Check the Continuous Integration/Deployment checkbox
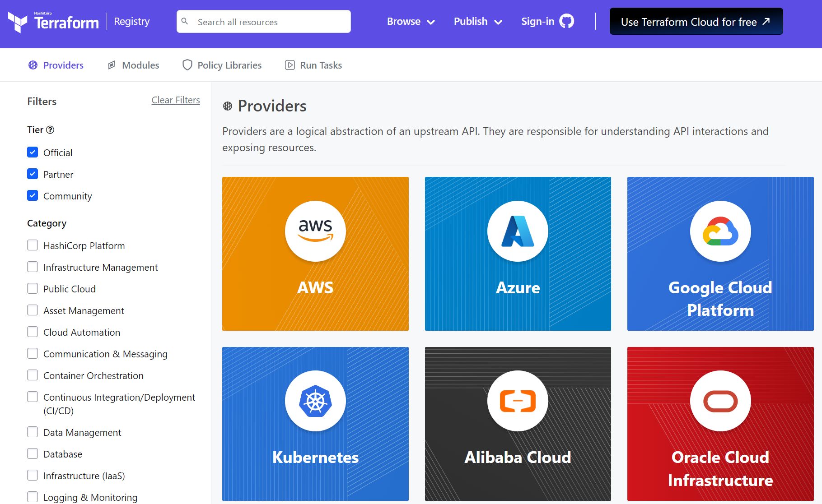 [33, 397]
